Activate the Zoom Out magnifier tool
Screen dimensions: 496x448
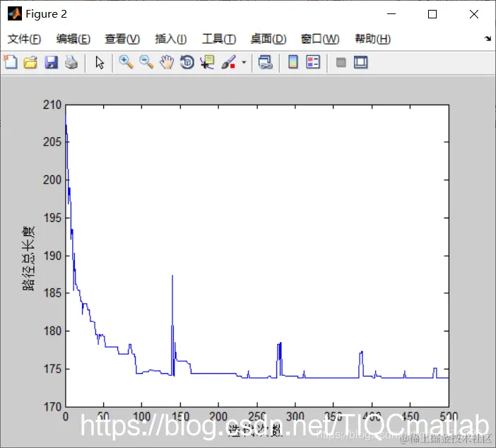(146, 62)
